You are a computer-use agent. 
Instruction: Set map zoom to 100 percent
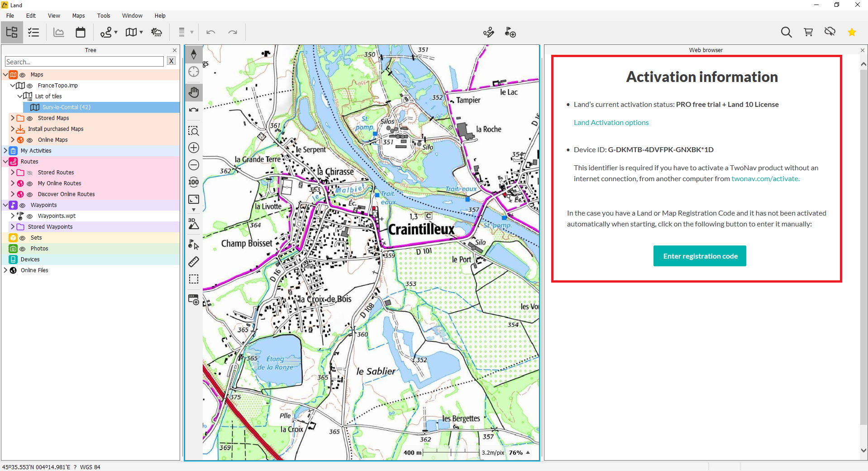point(194,182)
